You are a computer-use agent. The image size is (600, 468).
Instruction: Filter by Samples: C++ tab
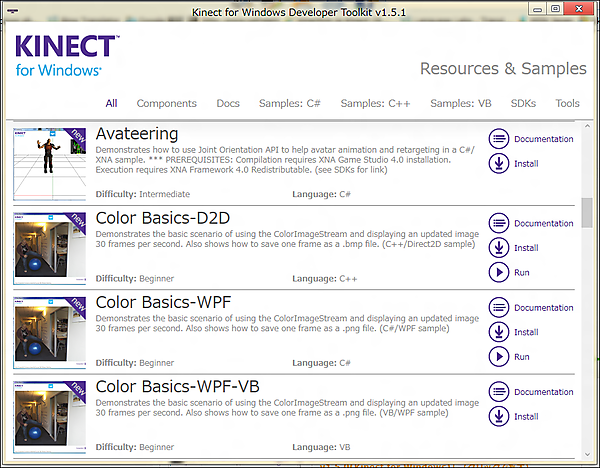pyautogui.click(x=375, y=103)
